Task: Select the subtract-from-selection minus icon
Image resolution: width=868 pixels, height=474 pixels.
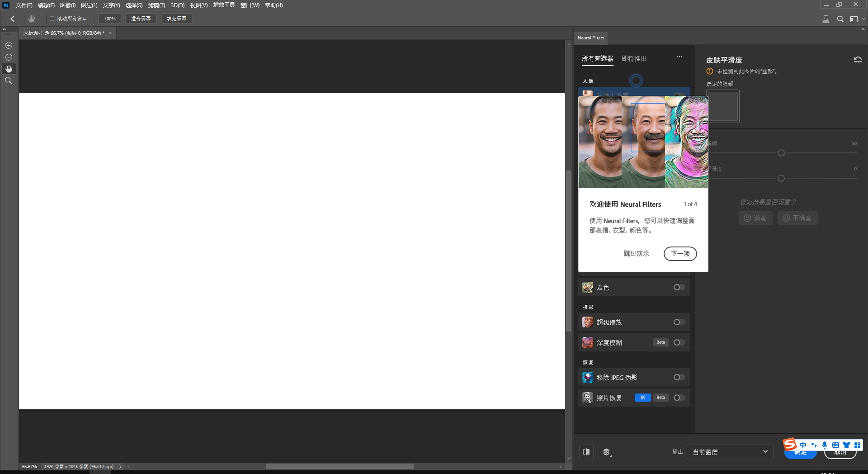Action: coord(9,57)
